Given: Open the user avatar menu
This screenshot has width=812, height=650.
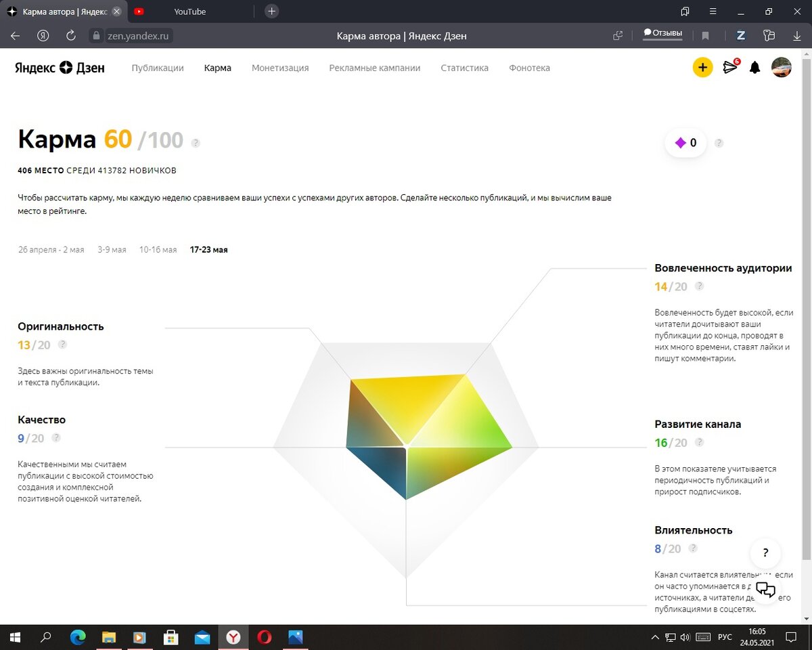Looking at the screenshot, I should coord(782,67).
